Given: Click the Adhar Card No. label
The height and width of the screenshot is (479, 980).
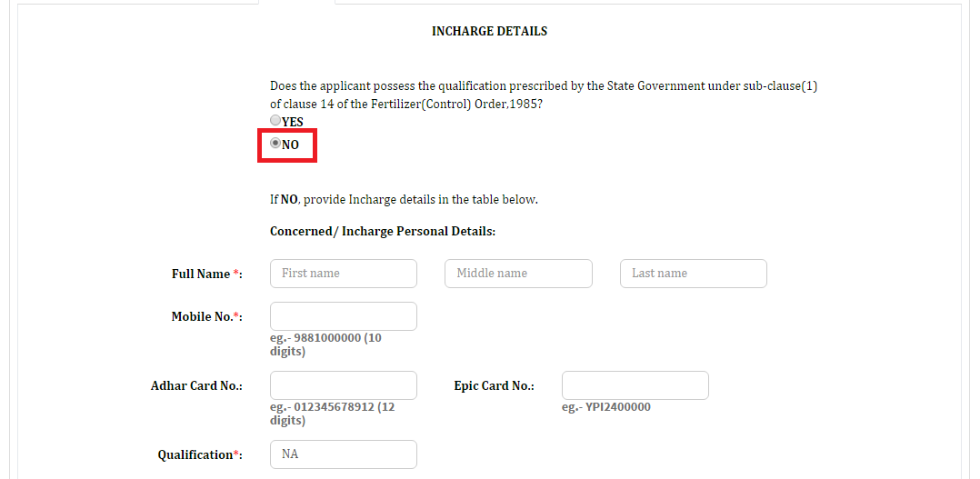Looking at the screenshot, I should tap(196, 386).
